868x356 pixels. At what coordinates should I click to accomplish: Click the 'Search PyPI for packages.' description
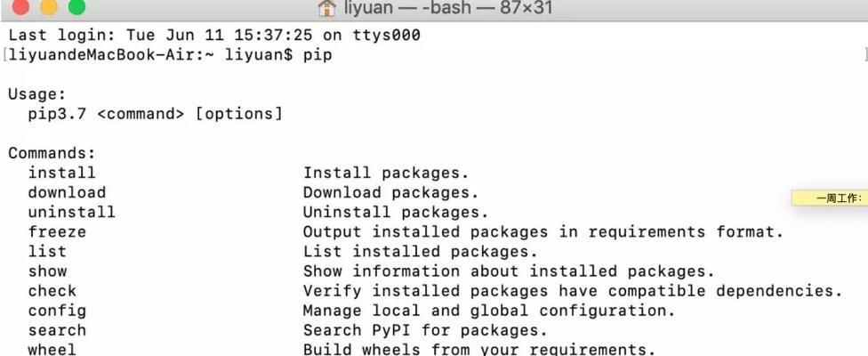[x=424, y=330]
